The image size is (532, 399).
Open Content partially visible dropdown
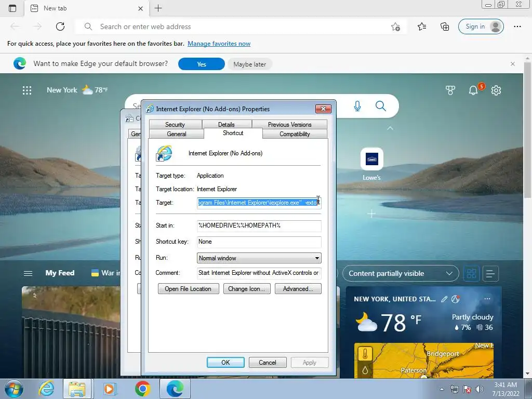click(401, 273)
